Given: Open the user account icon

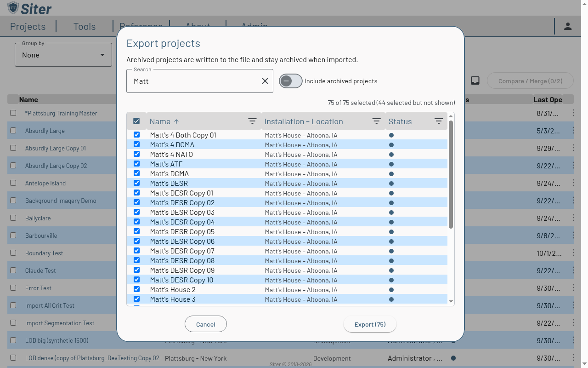Looking at the screenshot, I should click(x=568, y=26).
